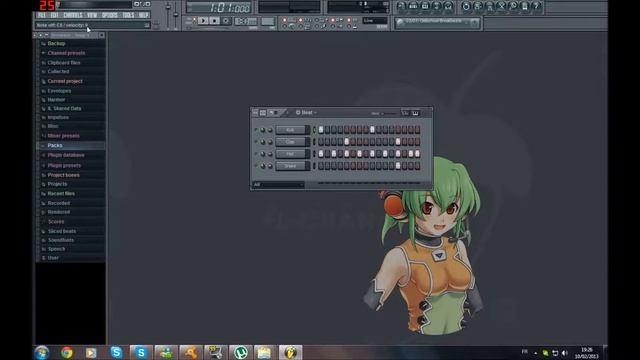Viewport: 640px width, 360px height.
Task: Stop playback with the stop button
Action: (x=214, y=20)
